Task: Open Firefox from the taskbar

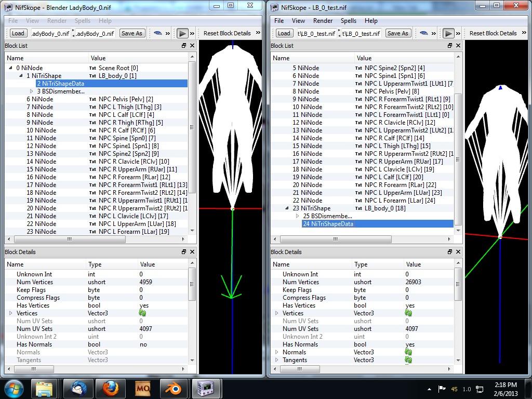Action: [x=111, y=389]
